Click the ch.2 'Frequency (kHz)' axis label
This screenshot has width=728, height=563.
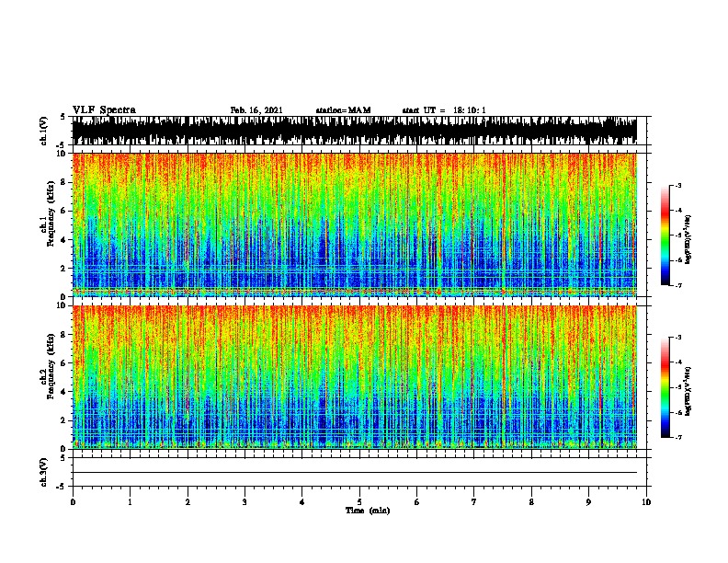(51, 366)
